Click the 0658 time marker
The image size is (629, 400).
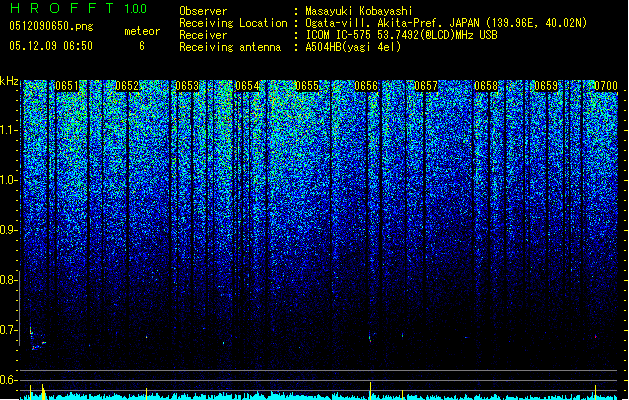click(486, 86)
